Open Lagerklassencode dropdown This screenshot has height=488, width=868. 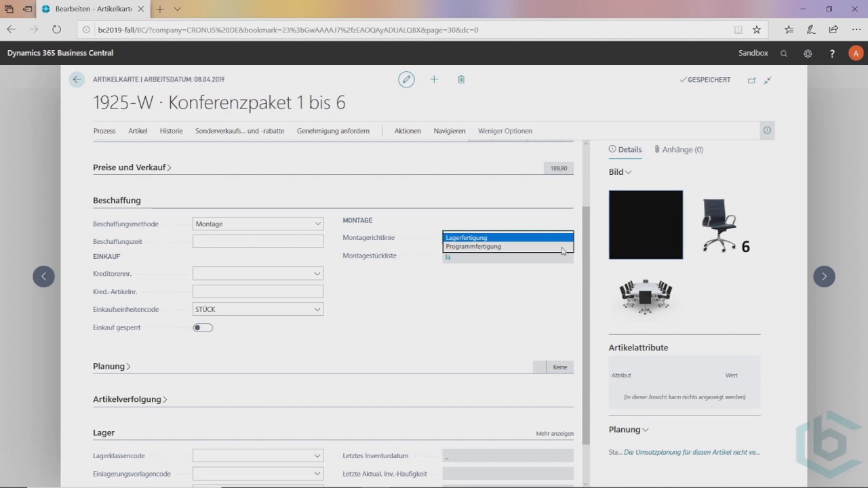(x=317, y=456)
